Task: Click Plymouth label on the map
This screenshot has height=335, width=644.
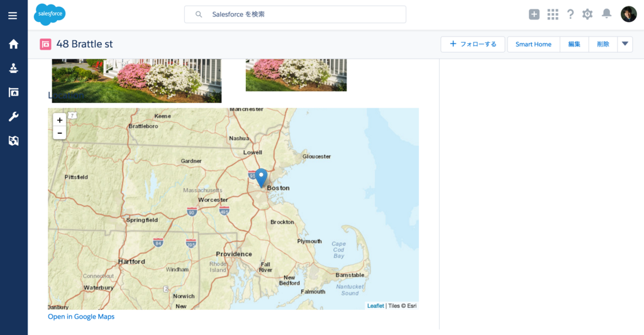Action: pos(309,241)
